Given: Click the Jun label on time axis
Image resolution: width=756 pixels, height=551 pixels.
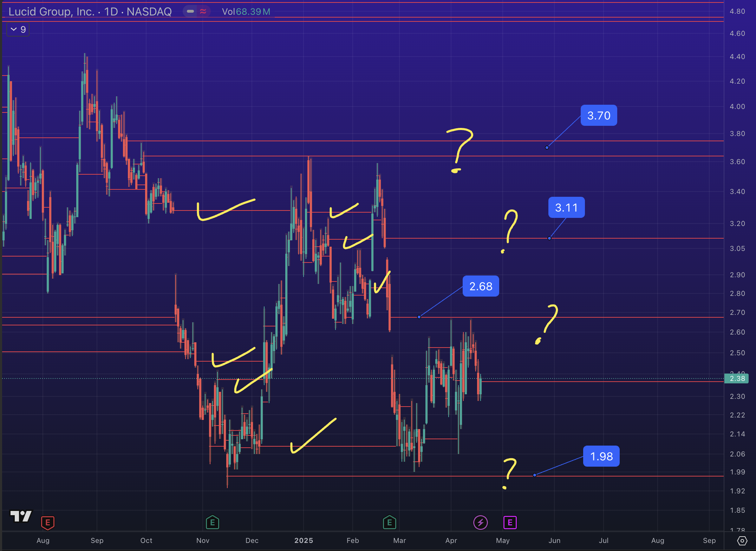Looking at the screenshot, I should (554, 540).
